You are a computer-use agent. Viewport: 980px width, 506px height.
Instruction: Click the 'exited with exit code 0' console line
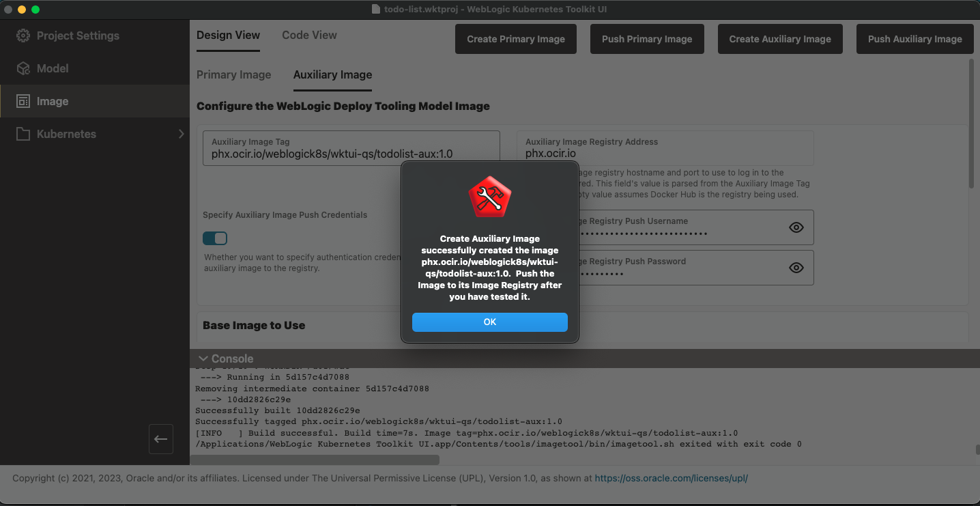[498, 444]
